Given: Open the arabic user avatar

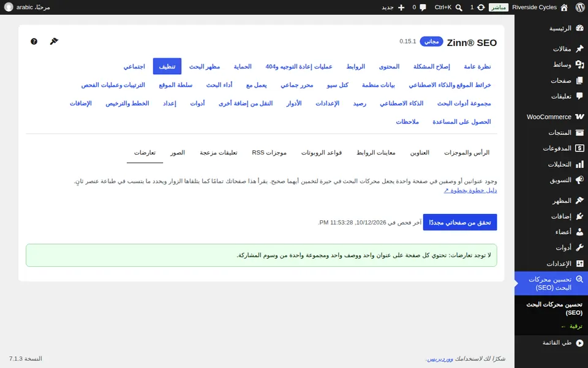Looking at the screenshot, I should tap(9, 7).
